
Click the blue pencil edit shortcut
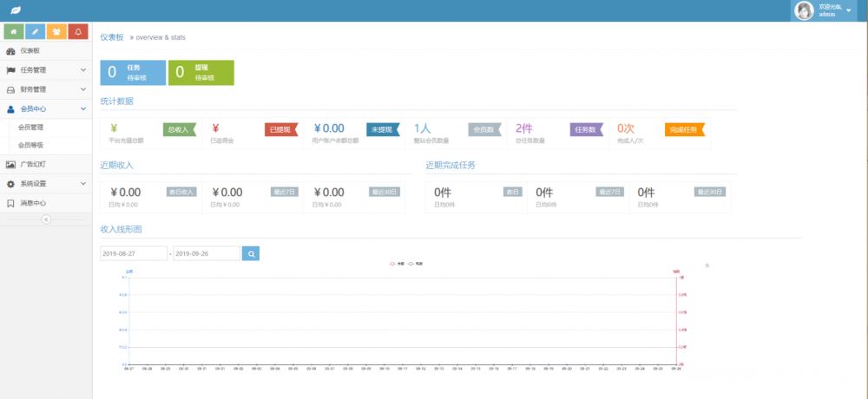36,32
